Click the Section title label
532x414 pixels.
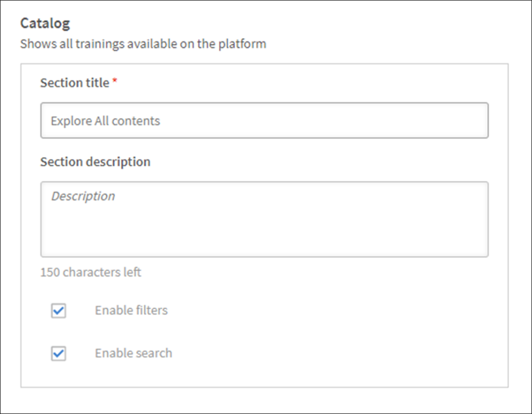pos(75,83)
